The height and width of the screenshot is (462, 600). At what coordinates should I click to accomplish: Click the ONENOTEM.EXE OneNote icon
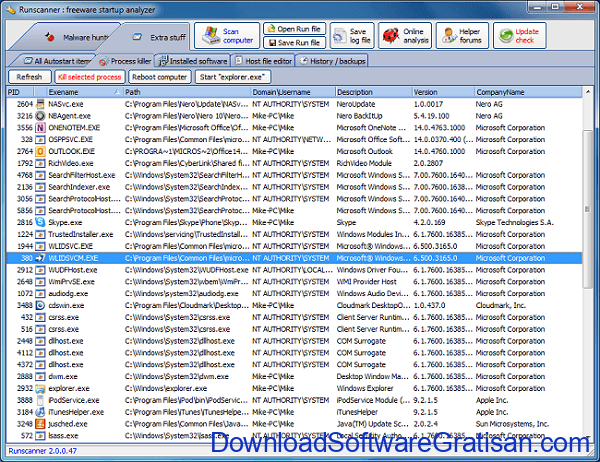coord(40,128)
